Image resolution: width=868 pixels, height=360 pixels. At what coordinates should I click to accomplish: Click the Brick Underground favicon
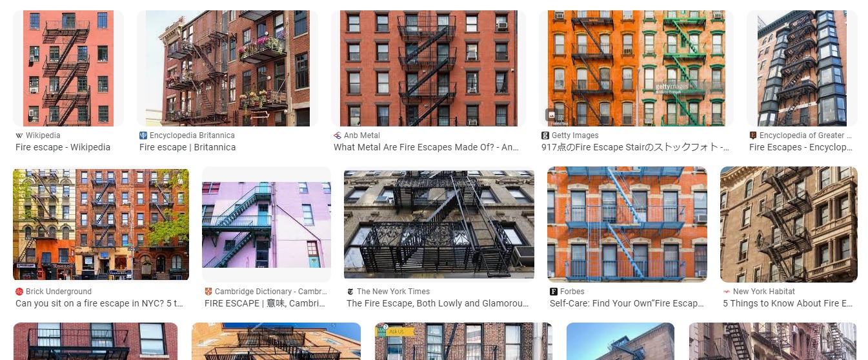[19, 292]
